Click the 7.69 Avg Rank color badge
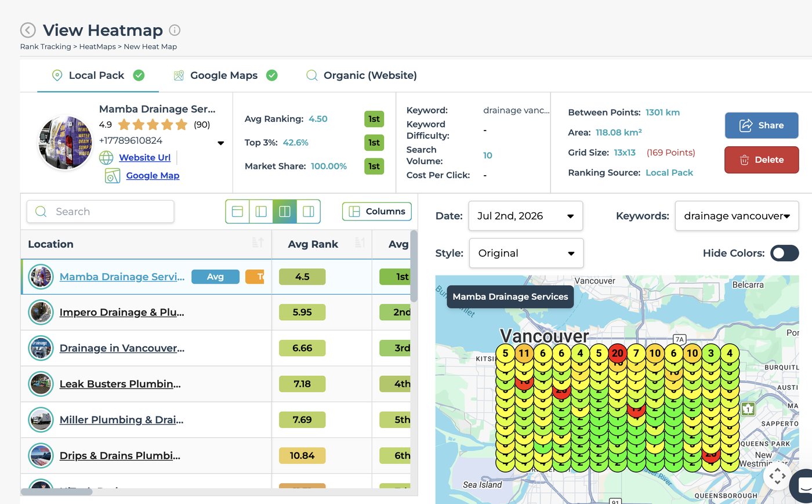812x504 pixels. tap(302, 420)
